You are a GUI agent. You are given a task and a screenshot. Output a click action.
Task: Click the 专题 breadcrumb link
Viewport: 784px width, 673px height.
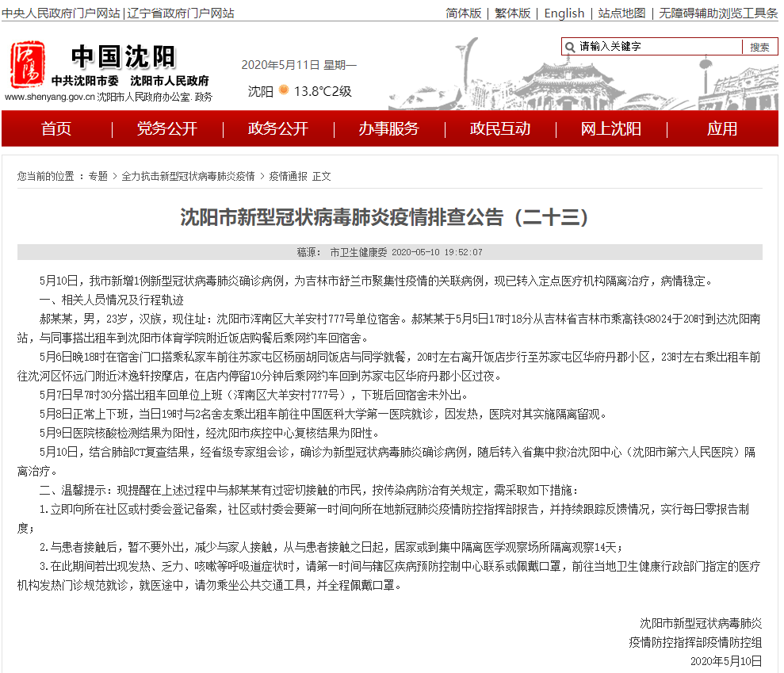98,176
